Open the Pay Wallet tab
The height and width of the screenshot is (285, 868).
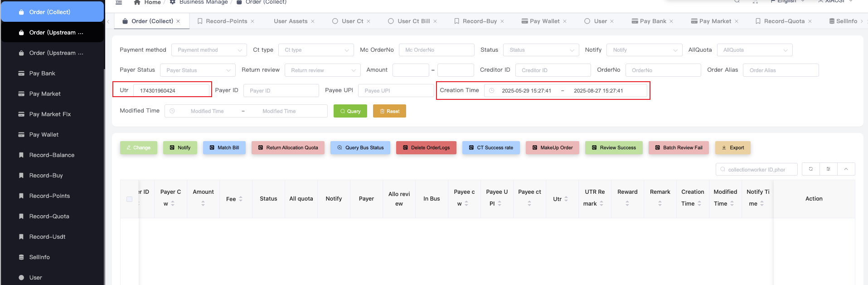pyautogui.click(x=544, y=21)
